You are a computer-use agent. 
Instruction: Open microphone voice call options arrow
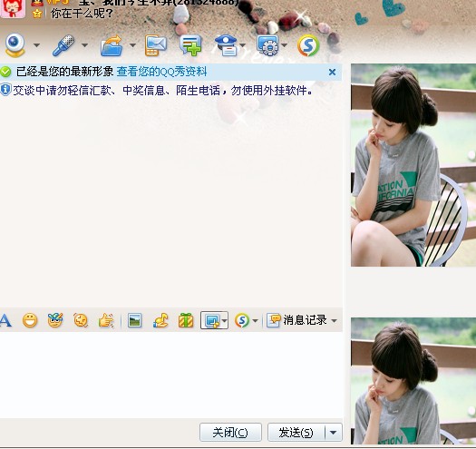tap(84, 45)
